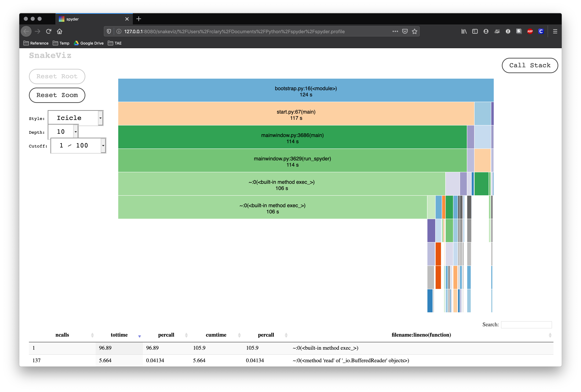Bookmark this page with the star icon
The height and width of the screenshot is (392, 581).
click(x=415, y=31)
